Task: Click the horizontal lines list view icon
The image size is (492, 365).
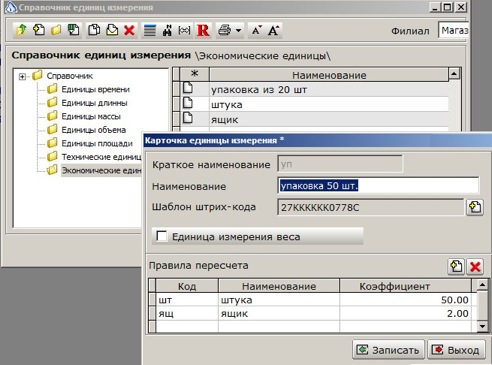Action: [150, 30]
